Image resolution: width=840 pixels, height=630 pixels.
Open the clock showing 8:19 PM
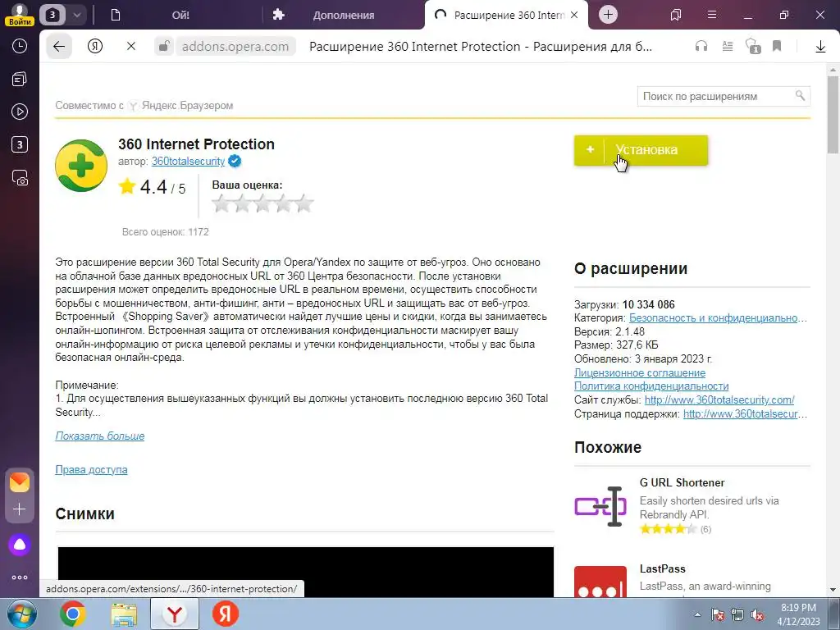click(798, 614)
